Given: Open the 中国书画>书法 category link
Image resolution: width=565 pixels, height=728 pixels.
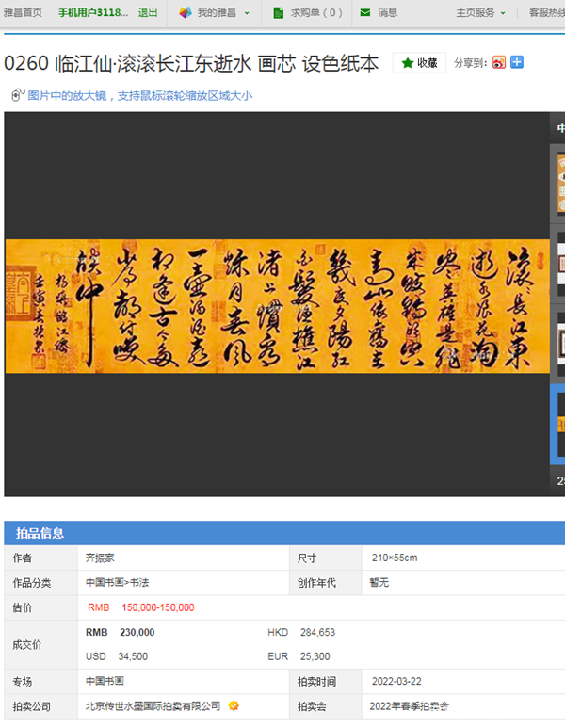Looking at the screenshot, I should point(118,582).
